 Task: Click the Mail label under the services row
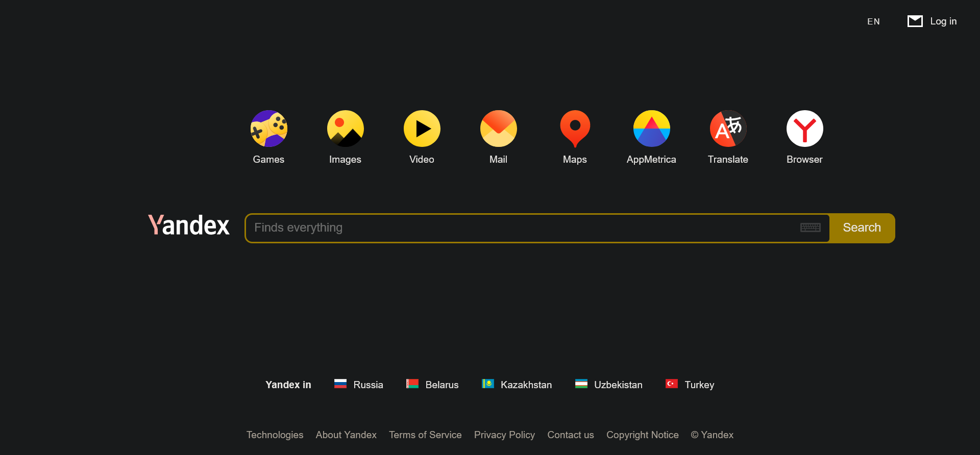[498, 159]
